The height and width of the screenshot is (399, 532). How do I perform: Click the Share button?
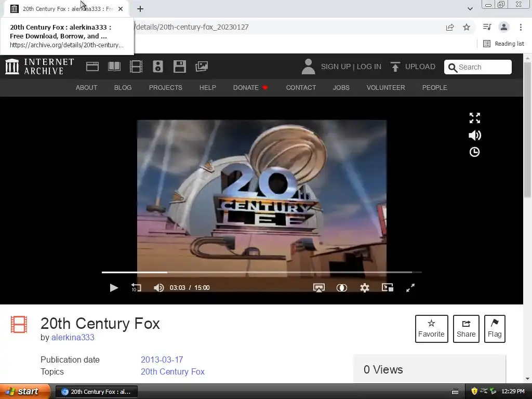pos(466,329)
